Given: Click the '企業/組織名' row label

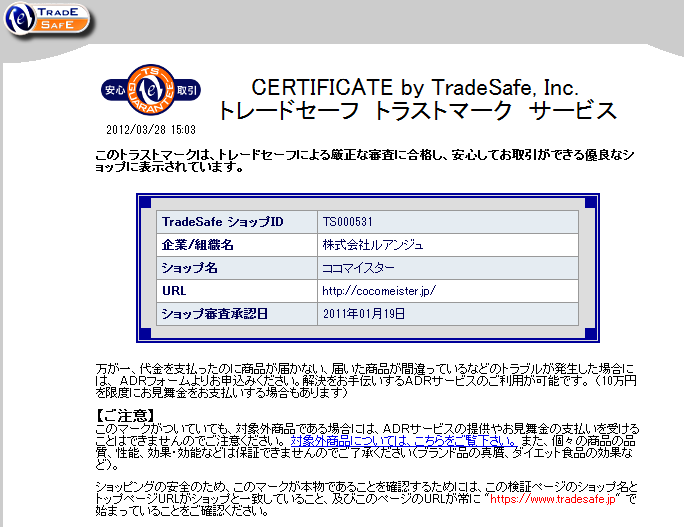Looking at the screenshot, I should pos(198,245).
